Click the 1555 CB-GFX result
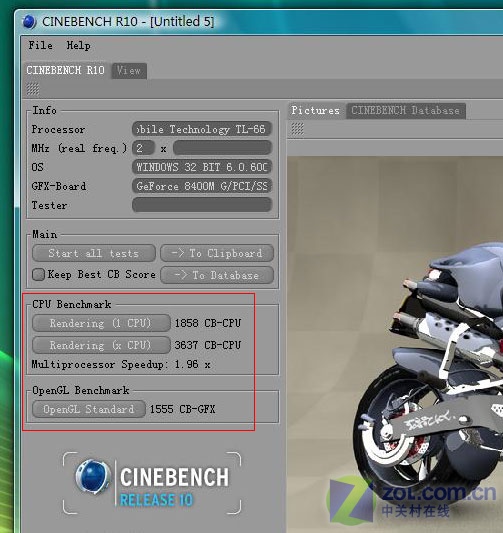503x533 pixels. click(183, 409)
